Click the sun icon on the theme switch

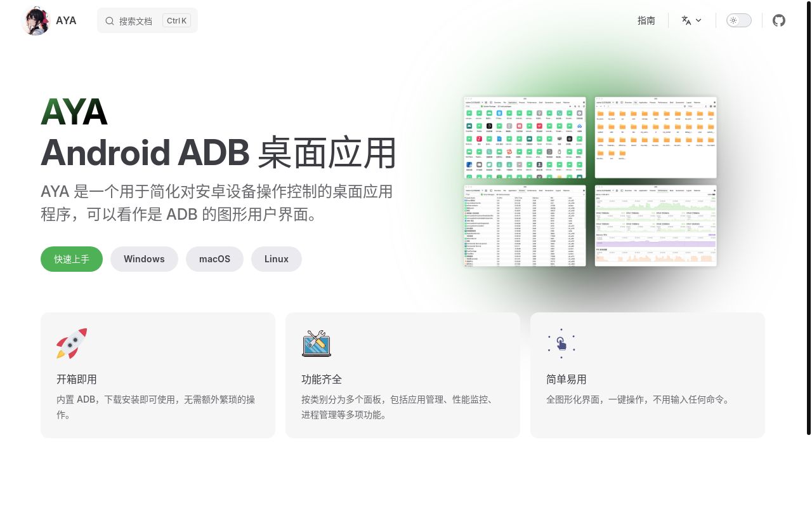coord(733,20)
